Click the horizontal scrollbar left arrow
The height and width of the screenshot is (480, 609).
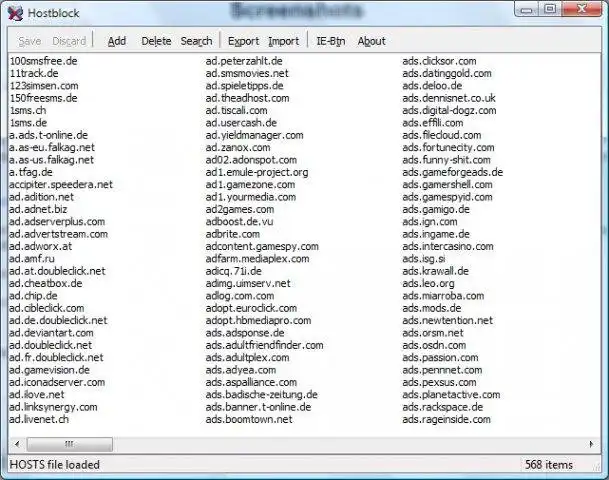point(17,444)
